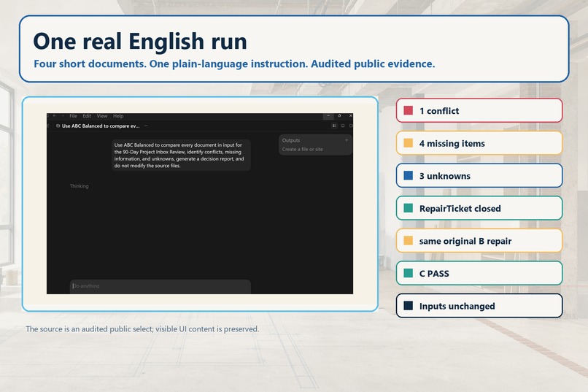Close the embedded app window

pos(351,116)
